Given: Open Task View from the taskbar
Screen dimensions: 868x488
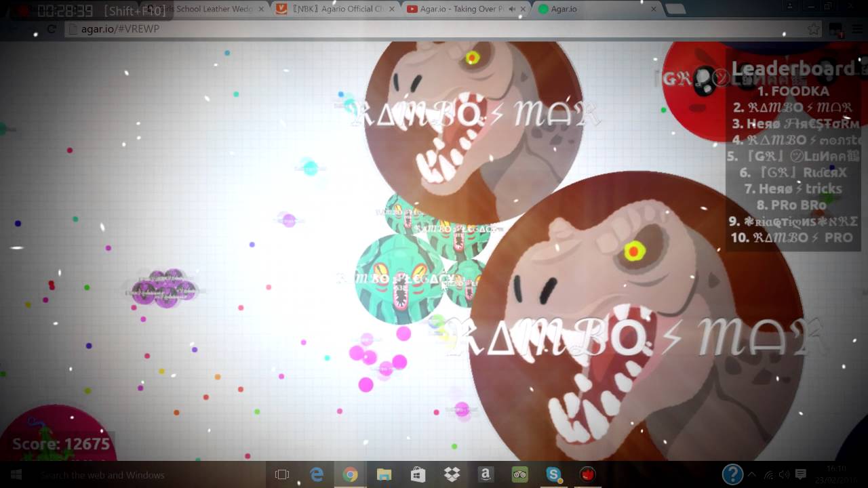Looking at the screenshot, I should (x=282, y=474).
